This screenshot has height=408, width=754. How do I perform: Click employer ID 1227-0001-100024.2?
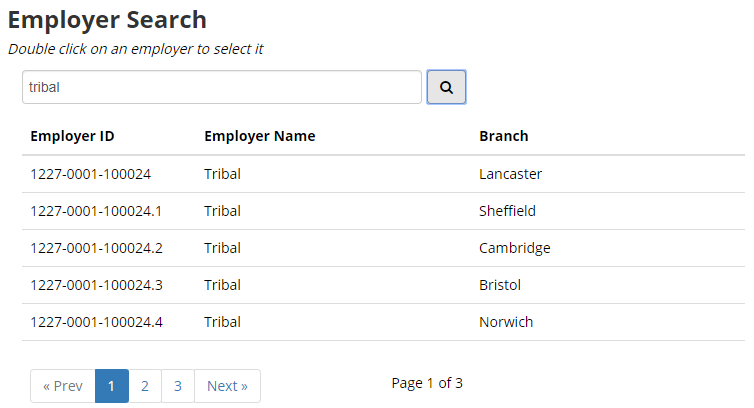pyautogui.click(x=96, y=248)
